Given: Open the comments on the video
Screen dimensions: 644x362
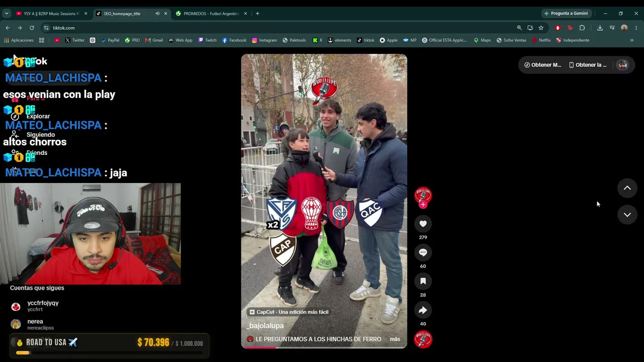Looking at the screenshot, I should coord(423,252).
